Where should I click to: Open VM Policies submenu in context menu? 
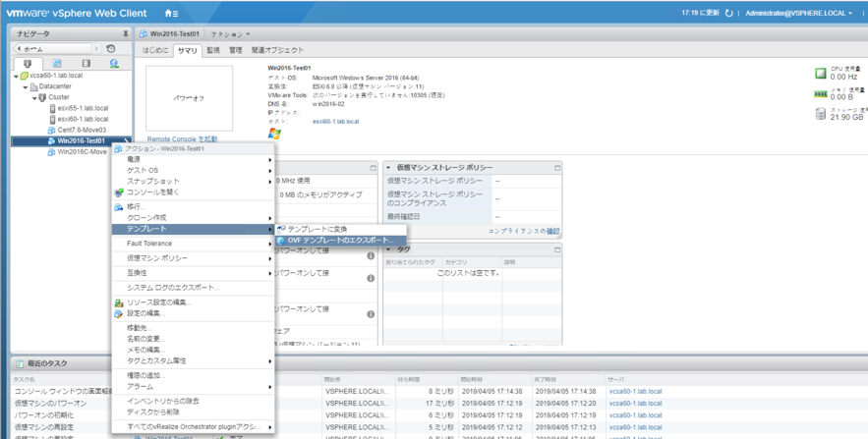194,258
